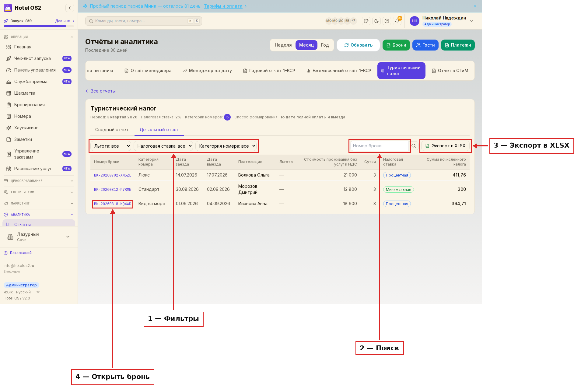Open the Льгота: все filter dropdown
This screenshot has height=392, width=581.
pyautogui.click(x=111, y=146)
